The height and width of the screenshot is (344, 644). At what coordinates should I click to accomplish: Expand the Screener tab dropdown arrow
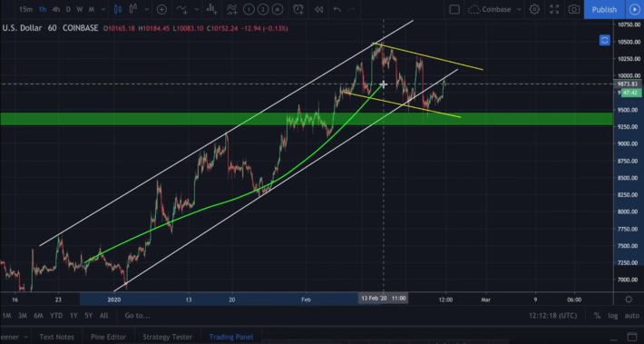pyautogui.click(x=26, y=337)
